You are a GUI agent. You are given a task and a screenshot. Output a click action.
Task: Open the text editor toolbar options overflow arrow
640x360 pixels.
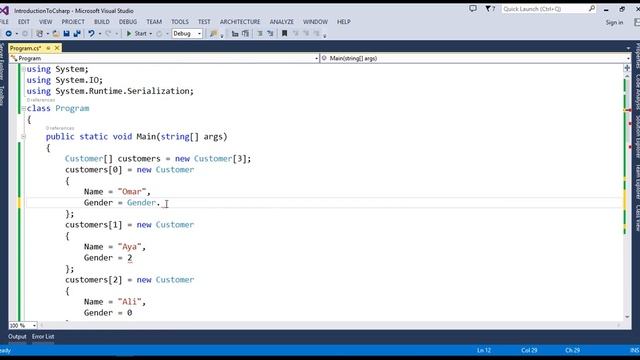click(324, 36)
